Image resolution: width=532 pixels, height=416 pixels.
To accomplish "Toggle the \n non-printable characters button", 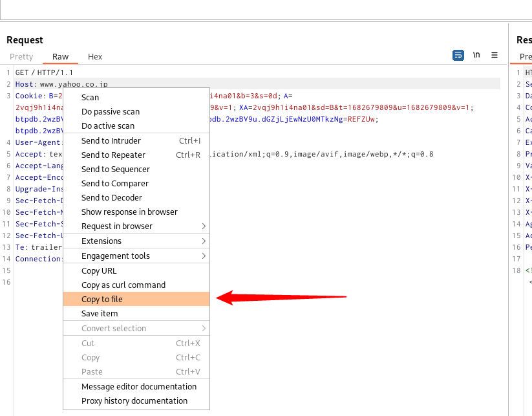I will [x=476, y=56].
